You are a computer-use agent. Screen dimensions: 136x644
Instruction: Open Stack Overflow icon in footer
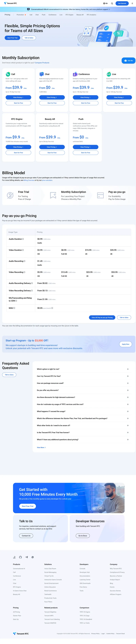[14, 557]
